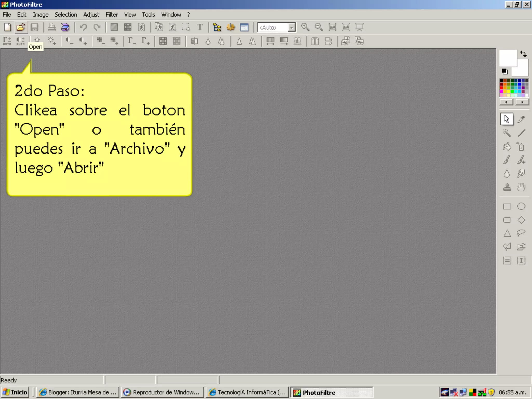Screen dimensions: 532x399
Task: Open the Adjust menu
Action: [x=91, y=15]
